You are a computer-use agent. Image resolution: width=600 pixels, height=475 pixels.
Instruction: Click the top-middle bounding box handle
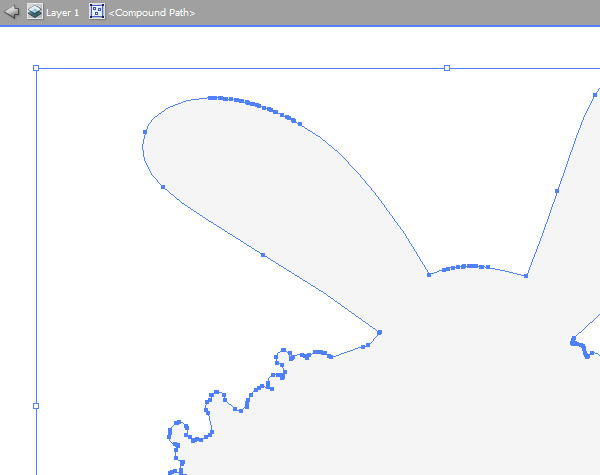tap(447, 68)
